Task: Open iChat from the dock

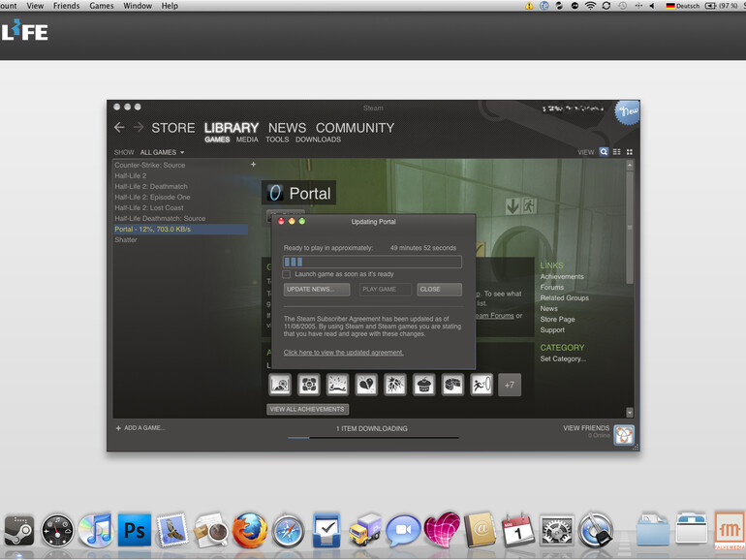Action: click(403, 530)
